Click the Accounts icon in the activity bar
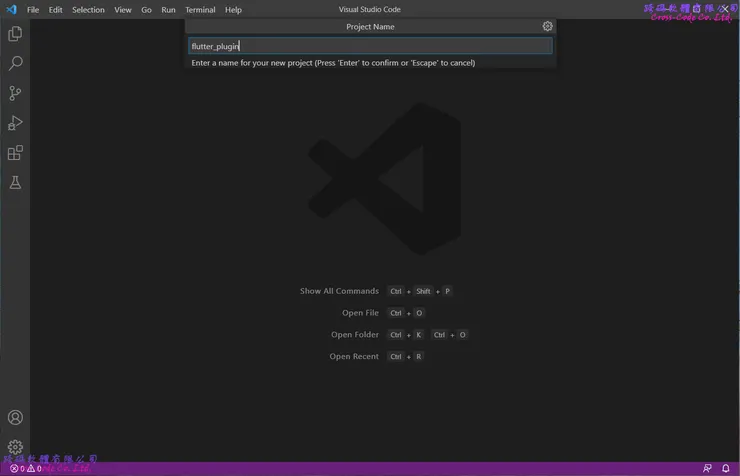740x476 pixels. tap(15, 418)
